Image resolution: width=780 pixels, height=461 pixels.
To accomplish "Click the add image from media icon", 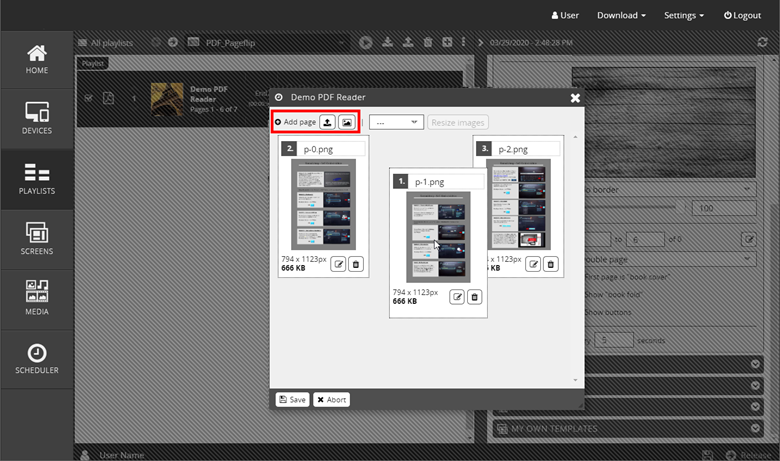I will 346,122.
